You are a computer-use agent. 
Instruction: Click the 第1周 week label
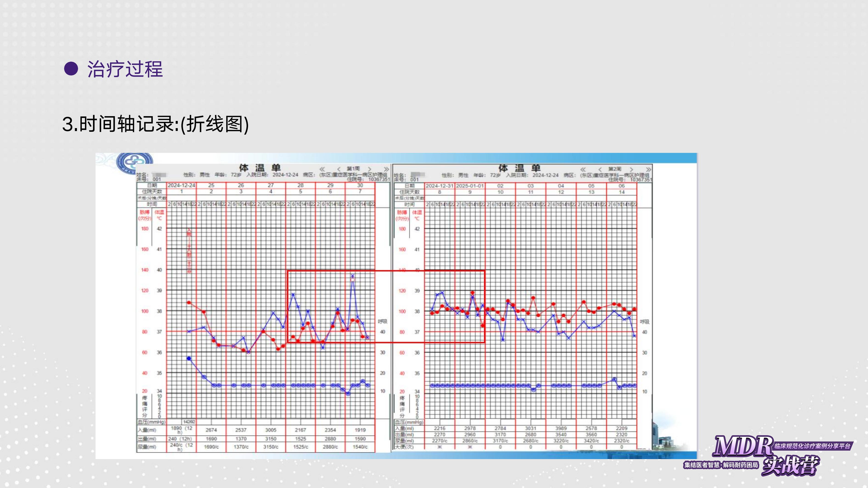pyautogui.click(x=353, y=169)
